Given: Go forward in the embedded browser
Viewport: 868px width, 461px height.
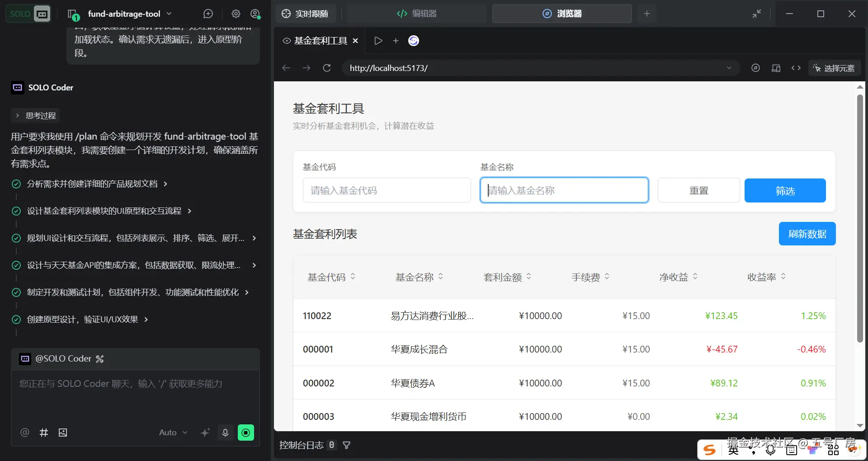Looking at the screenshot, I should (307, 68).
